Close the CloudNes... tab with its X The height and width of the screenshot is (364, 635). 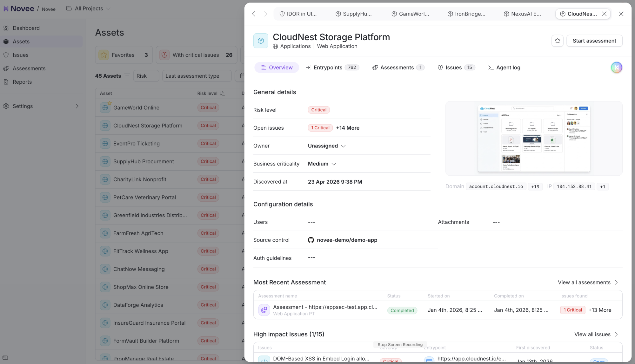604,14
